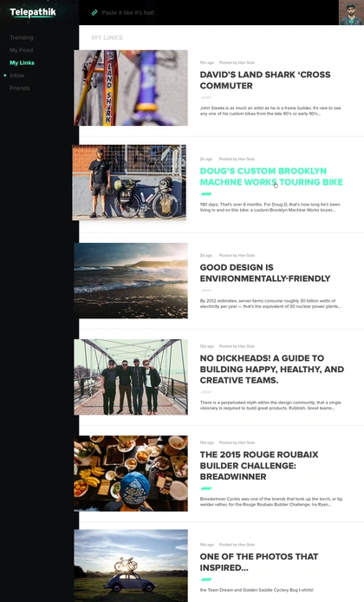Click the car with bikes on roof thumbnail
The width and height of the screenshot is (364, 602).
click(x=131, y=566)
